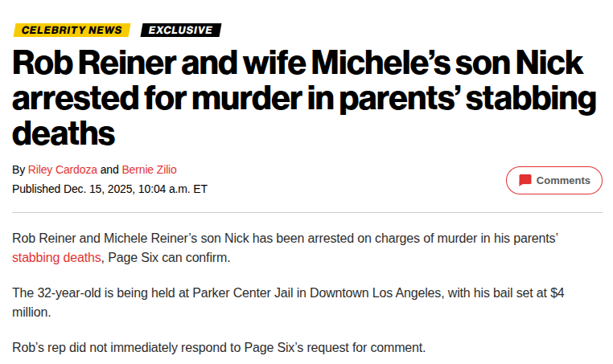The image size is (613, 364).
Task: Click the black Exclusive badge
Action: [x=180, y=30]
